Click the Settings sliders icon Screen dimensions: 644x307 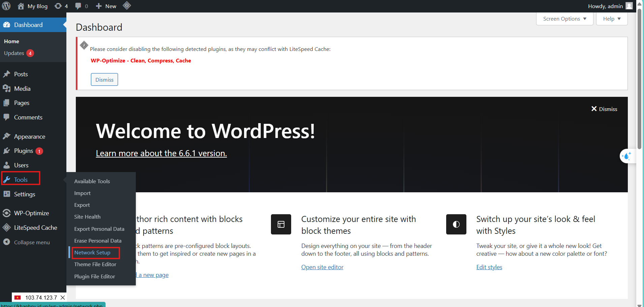tap(7, 194)
